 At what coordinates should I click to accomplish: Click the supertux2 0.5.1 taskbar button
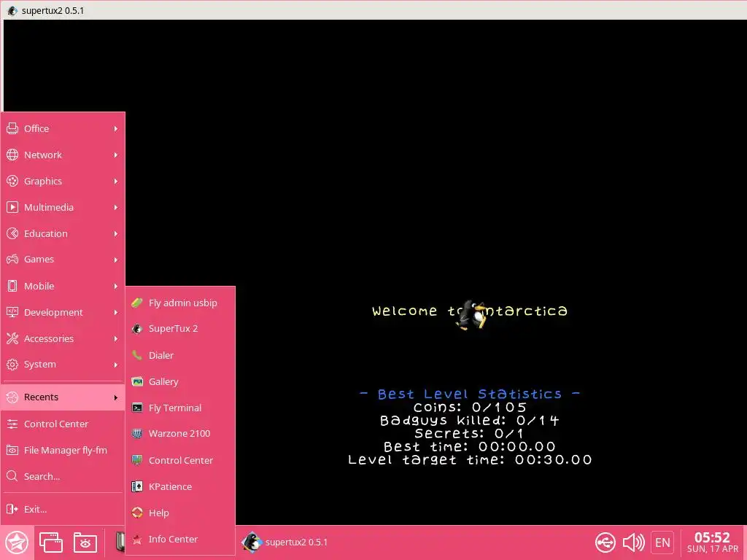pos(285,542)
